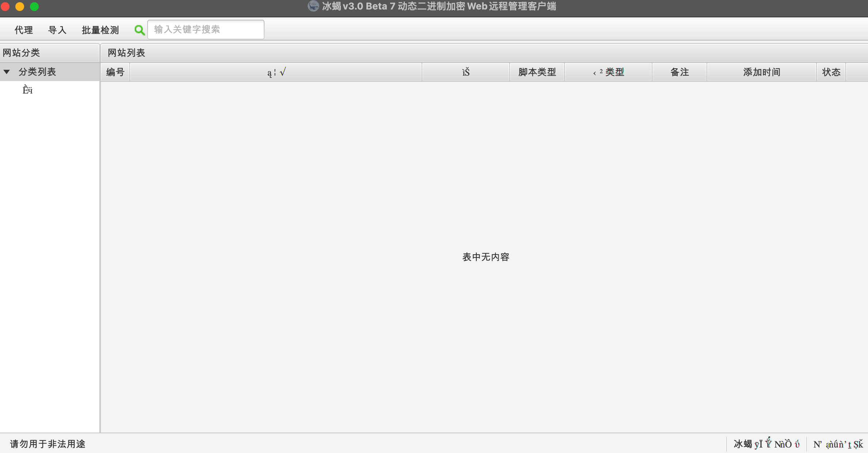868x453 pixels.
Task: Click the green search magnifier icon
Action: tap(139, 30)
